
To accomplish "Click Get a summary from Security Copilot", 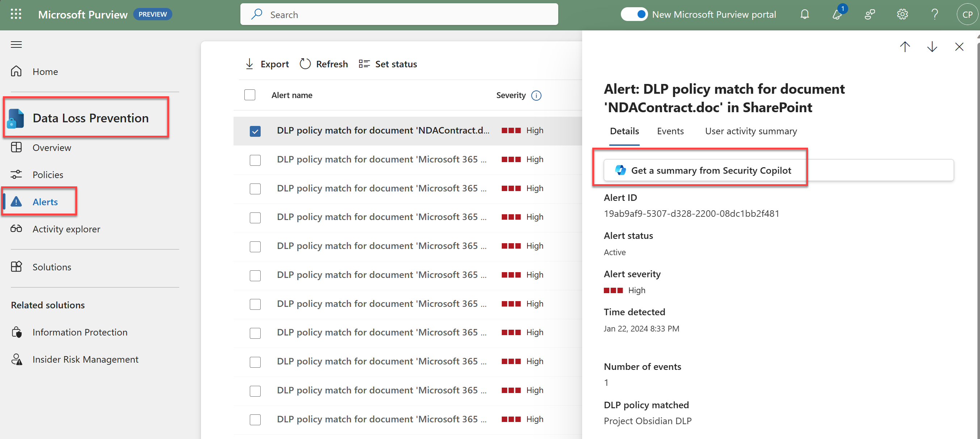I will pos(778,170).
